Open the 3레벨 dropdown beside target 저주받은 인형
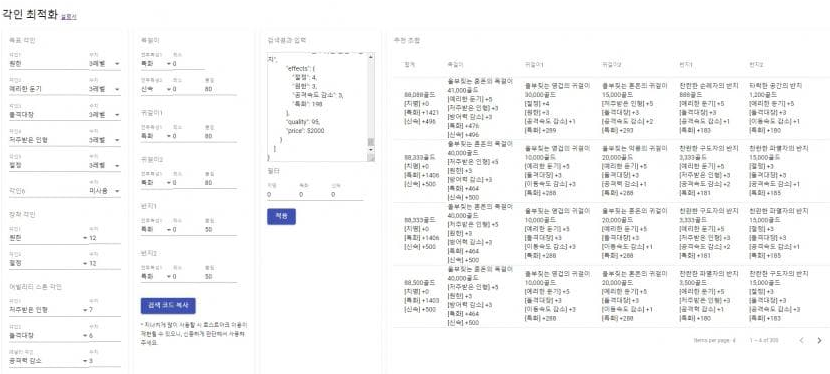 [x=104, y=140]
